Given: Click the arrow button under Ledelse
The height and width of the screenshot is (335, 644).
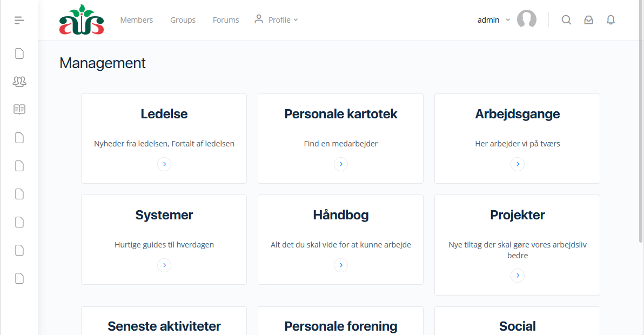Looking at the screenshot, I should 164,164.
